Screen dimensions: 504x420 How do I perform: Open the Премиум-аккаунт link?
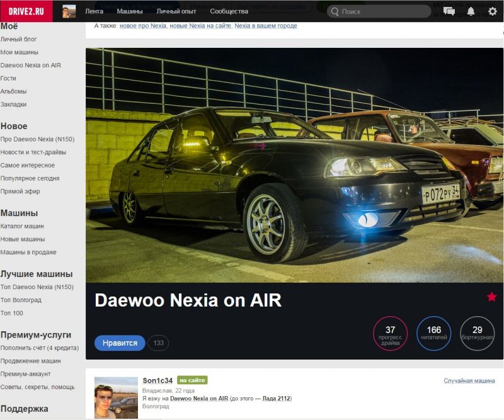pos(25,374)
